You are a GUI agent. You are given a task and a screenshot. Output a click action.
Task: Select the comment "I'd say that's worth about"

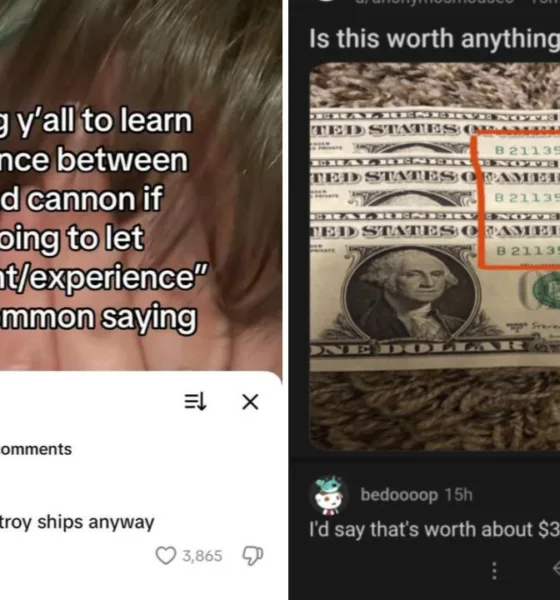[434, 530]
